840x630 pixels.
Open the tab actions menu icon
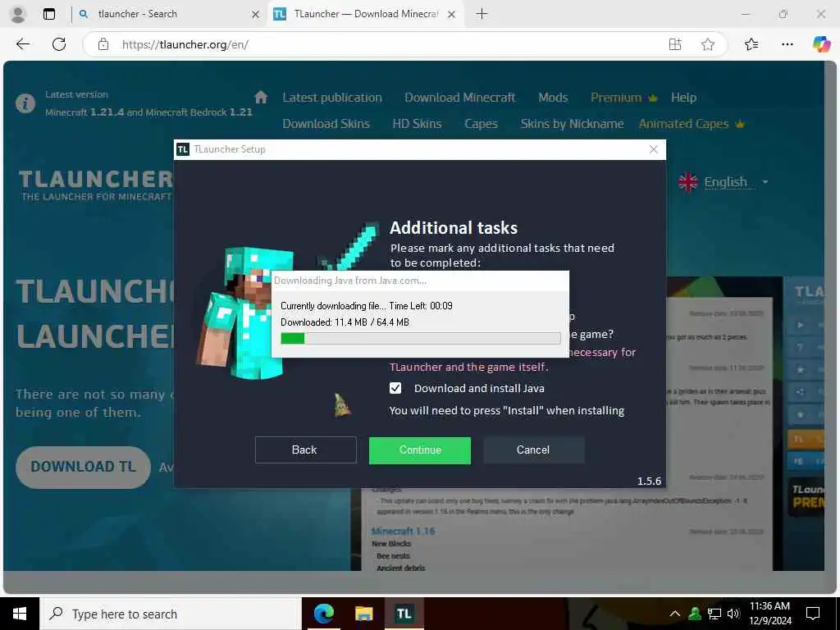coord(48,14)
